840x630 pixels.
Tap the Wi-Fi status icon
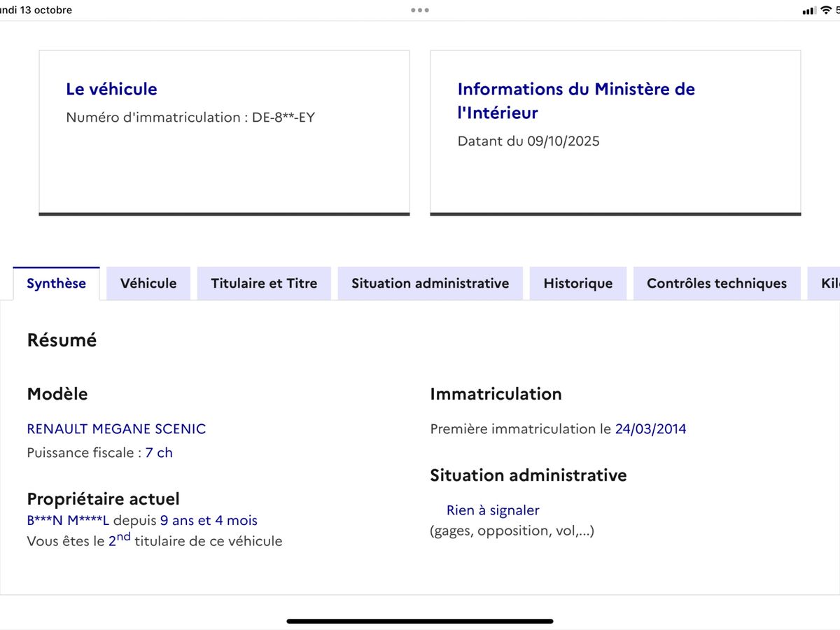pos(826,10)
